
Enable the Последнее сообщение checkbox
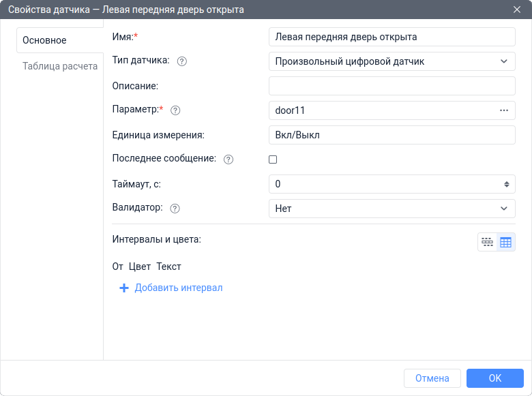[x=273, y=159]
